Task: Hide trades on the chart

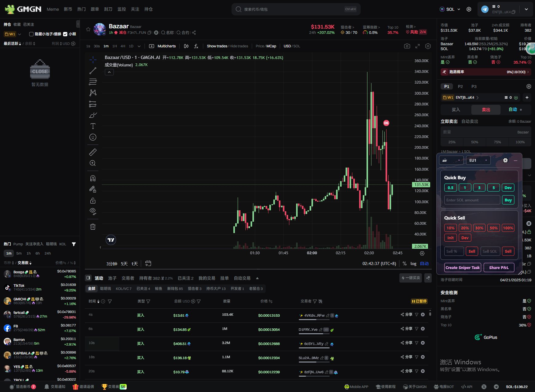Action: click(x=239, y=46)
